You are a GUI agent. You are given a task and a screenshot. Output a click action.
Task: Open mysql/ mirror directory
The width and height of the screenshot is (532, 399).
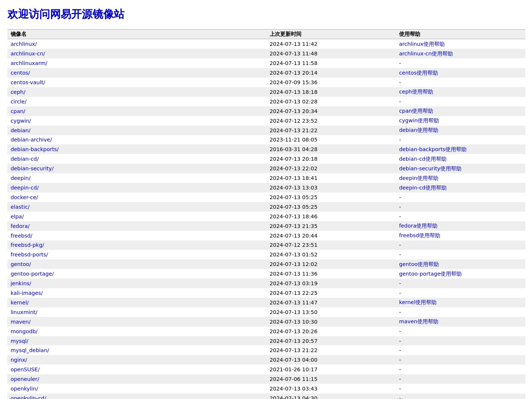(x=20, y=341)
